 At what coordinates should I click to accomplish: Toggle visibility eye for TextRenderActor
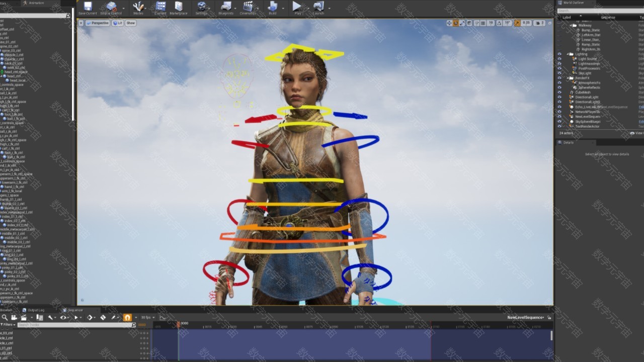click(x=559, y=126)
